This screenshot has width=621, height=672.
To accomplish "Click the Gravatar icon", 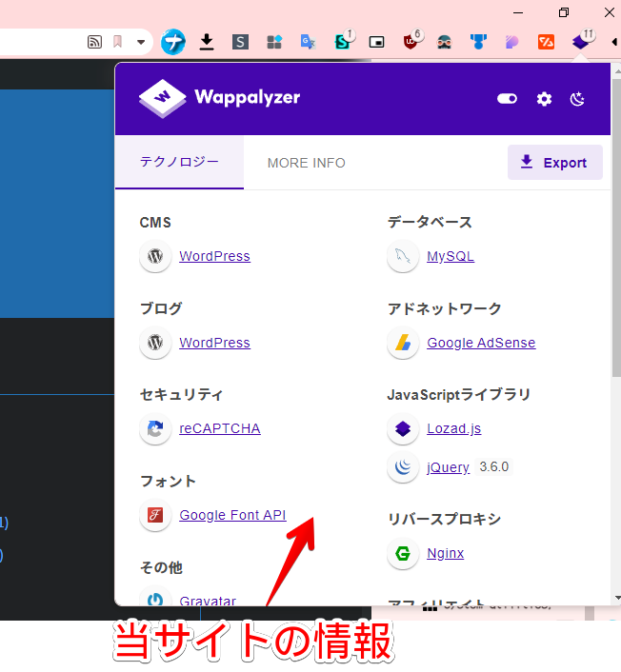I will pyautogui.click(x=155, y=597).
